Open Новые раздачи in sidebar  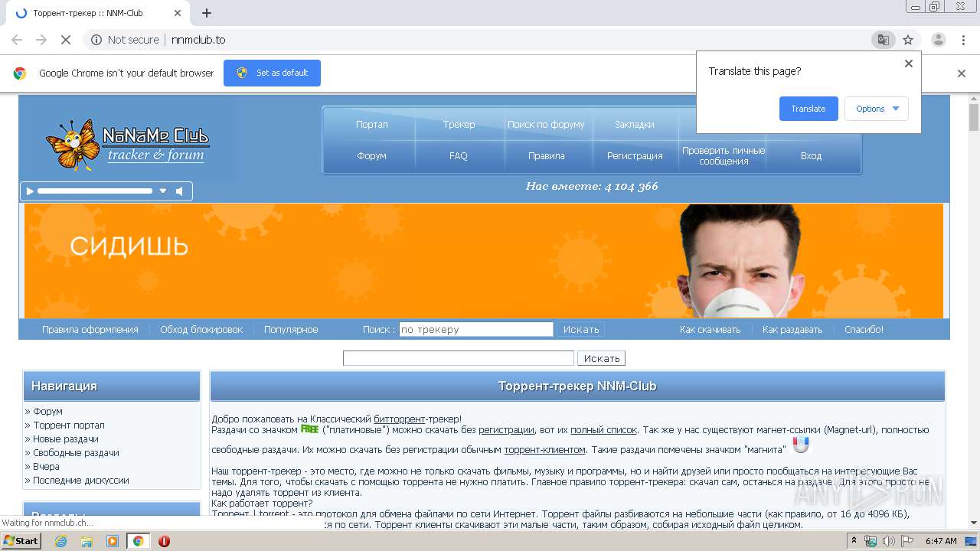click(x=66, y=439)
